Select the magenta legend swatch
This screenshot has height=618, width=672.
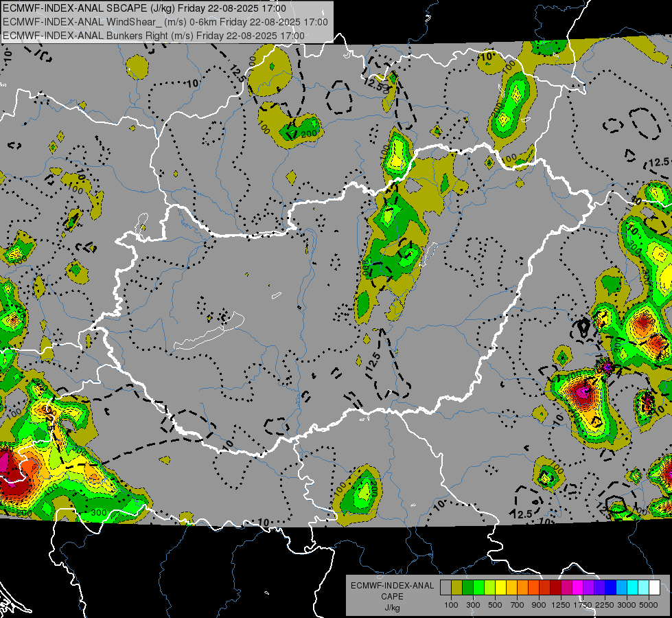coord(578,588)
